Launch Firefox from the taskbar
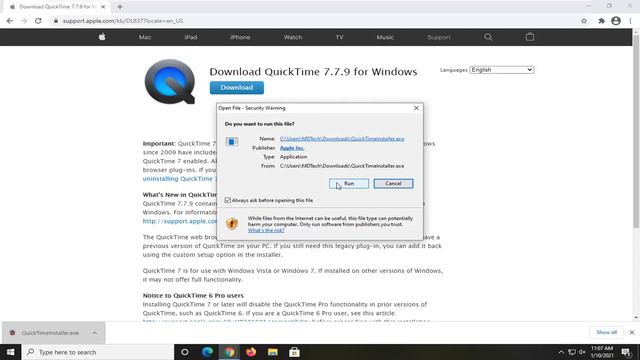 (x=251, y=352)
